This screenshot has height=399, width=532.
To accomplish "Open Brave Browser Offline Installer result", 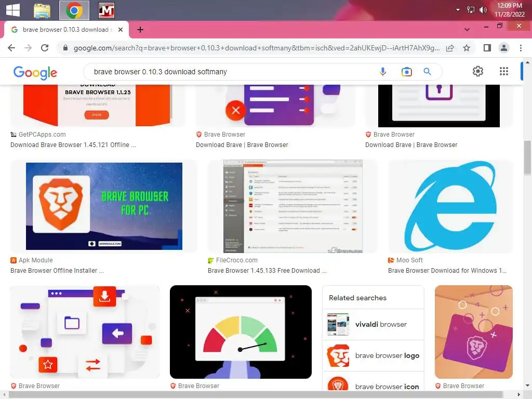I will (57, 271).
